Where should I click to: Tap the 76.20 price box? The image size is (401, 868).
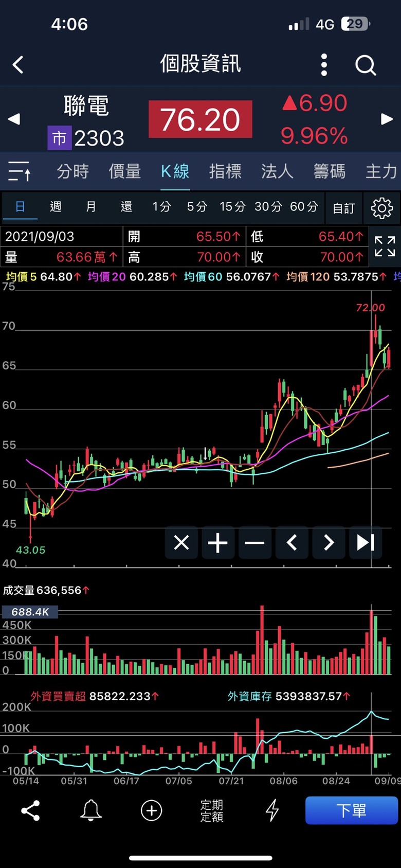point(200,119)
